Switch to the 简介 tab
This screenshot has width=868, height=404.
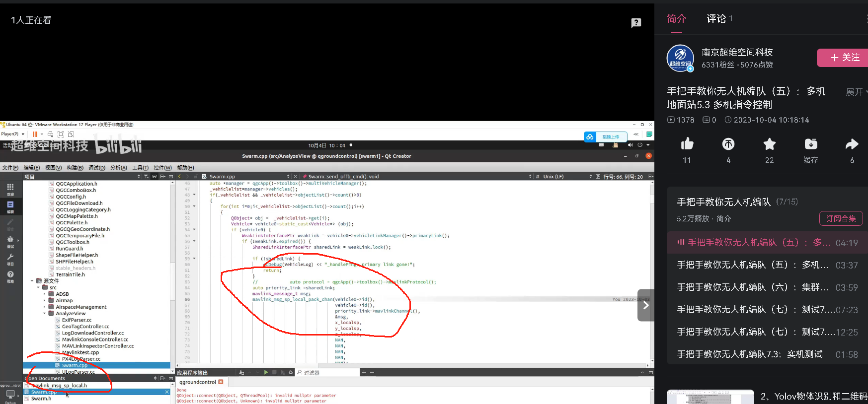676,19
